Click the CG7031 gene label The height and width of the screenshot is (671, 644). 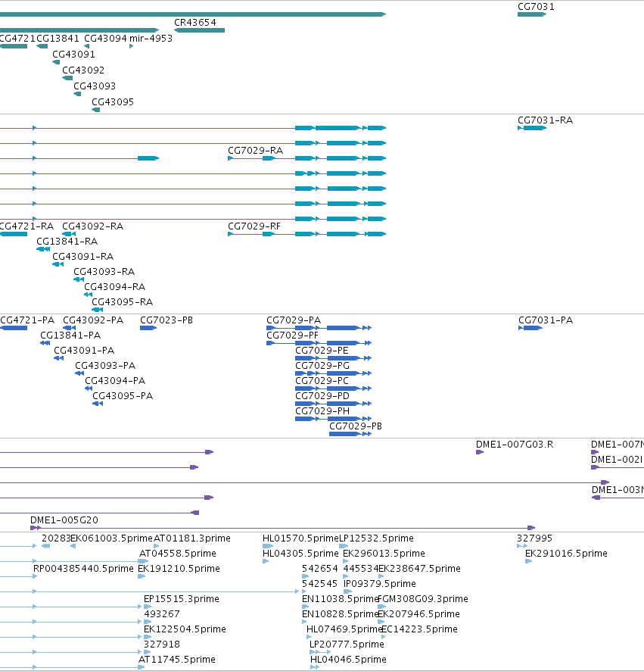point(536,7)
